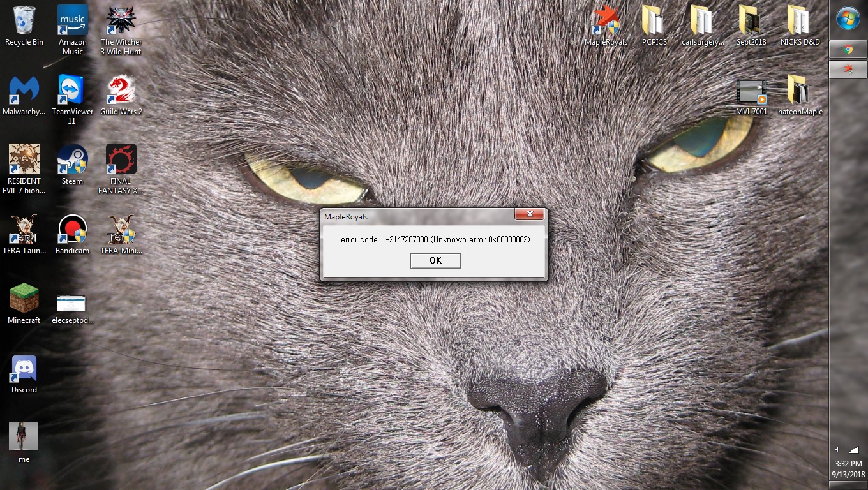The height and width of the screenshot is (490, 868).
Task: Open the Windows Start menu orb
Action: (848, 19)
